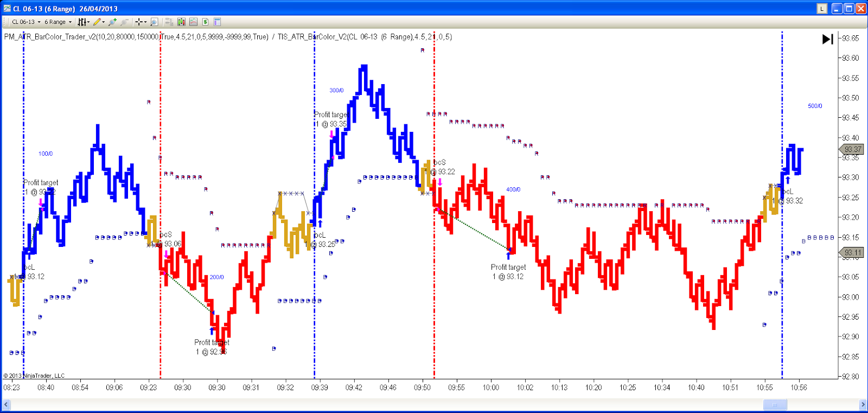Open the zoom frame magnifier icon

154,22
